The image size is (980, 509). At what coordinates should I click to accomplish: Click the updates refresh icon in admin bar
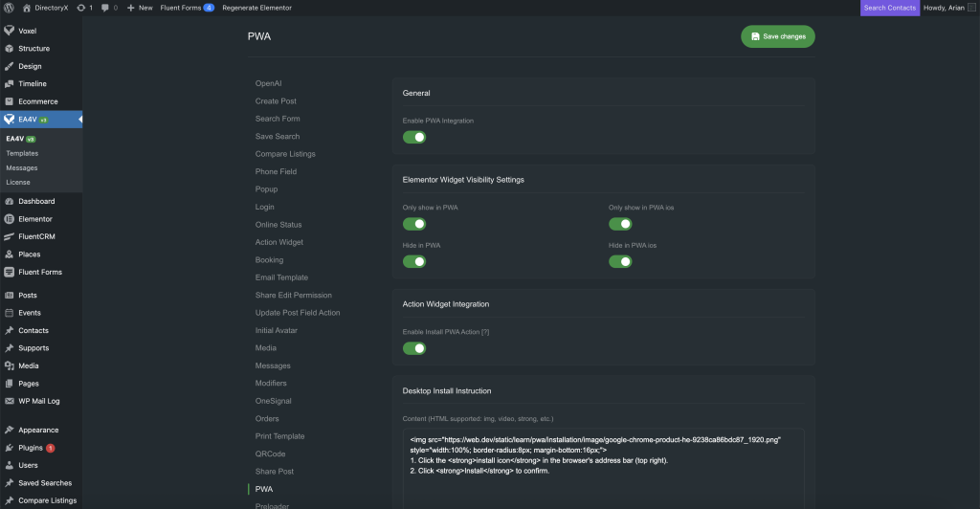point(81,8)
